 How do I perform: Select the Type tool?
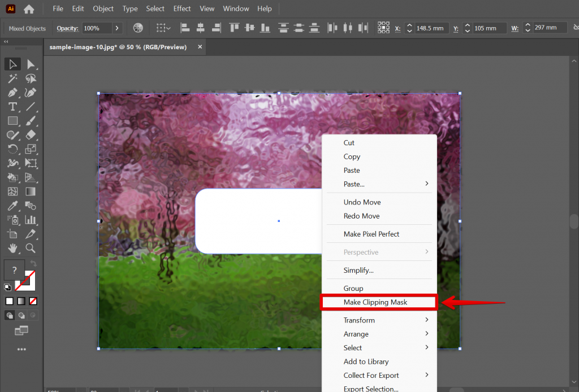click(12, 107)
